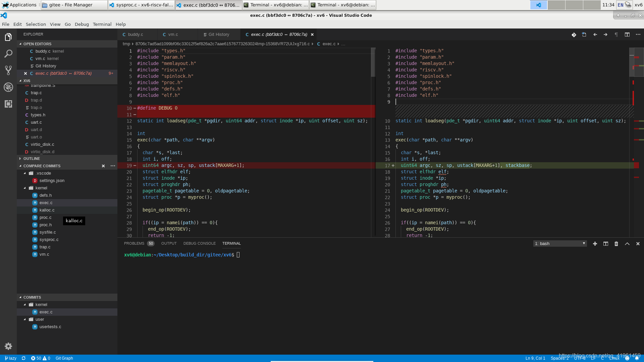Click the lazy branch indicator
The height and width of the screenshot is (362, 644).
click(11, 358)
